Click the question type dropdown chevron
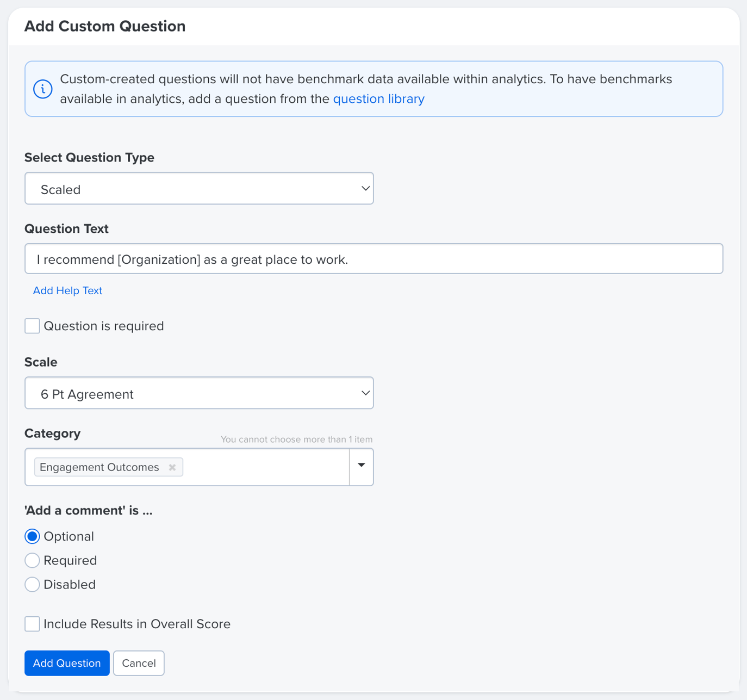The image size is (747, 700). (x=365, y=188)
